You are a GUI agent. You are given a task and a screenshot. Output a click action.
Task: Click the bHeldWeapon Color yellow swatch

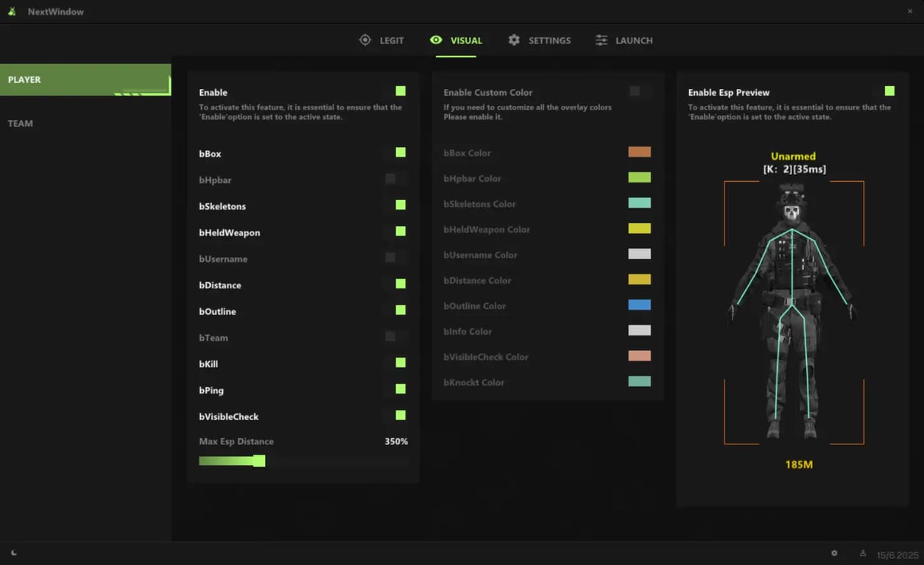(639, 229)
